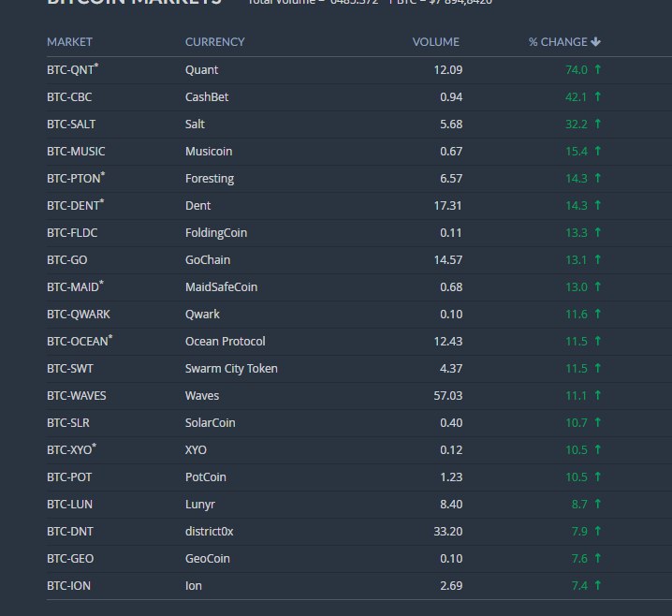
Task: Click the green up arrow in the Salt row
Action: pyautogui.click(x=597, y=124)
